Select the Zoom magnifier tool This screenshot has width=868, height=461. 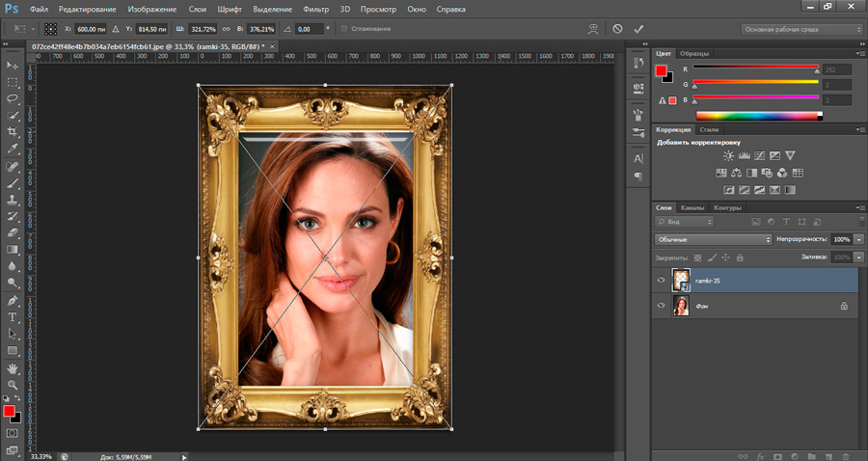pyautogui.click(x=14, y=384)
